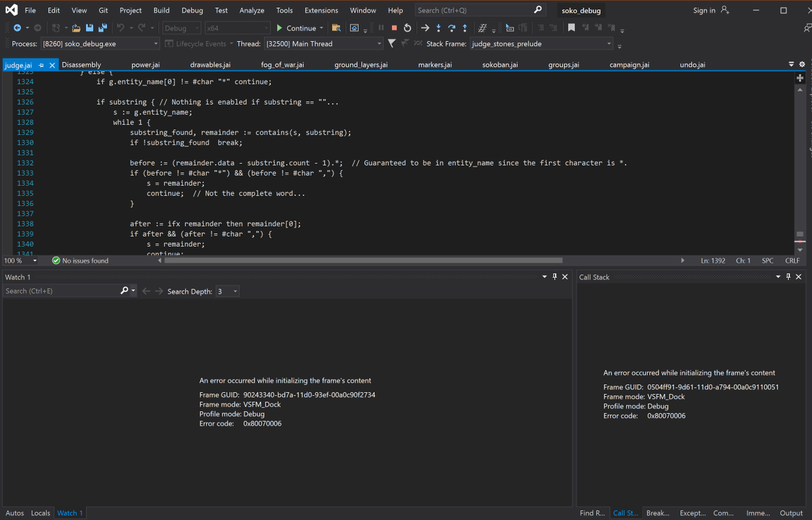The width and height of the screenshot is (812, 520).
Task: Click the split editor handle above scrollbar
Action: point(800,78)
